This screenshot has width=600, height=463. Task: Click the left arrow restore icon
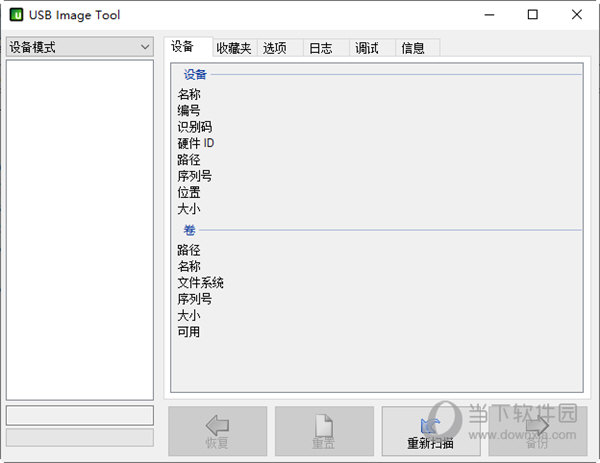(x=217, y=425)
